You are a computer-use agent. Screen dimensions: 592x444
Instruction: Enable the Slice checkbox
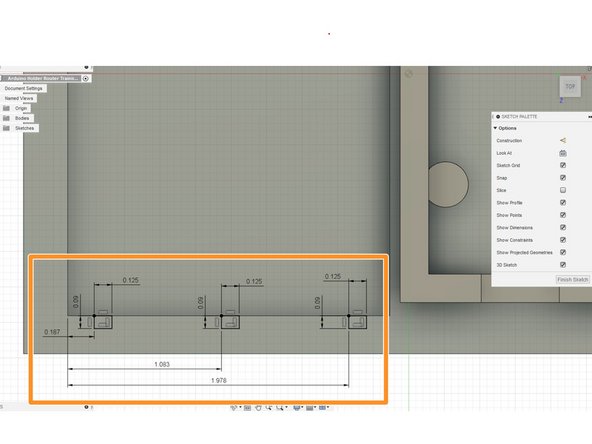[x=563, y=190]
